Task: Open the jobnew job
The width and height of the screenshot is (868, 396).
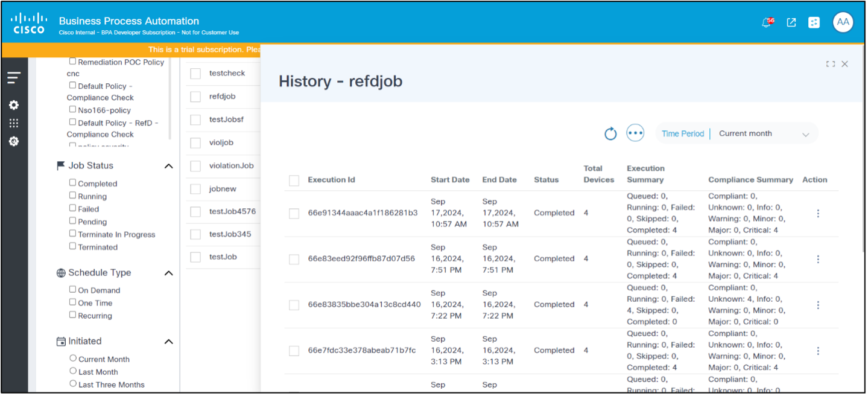Action: [223, 189]
